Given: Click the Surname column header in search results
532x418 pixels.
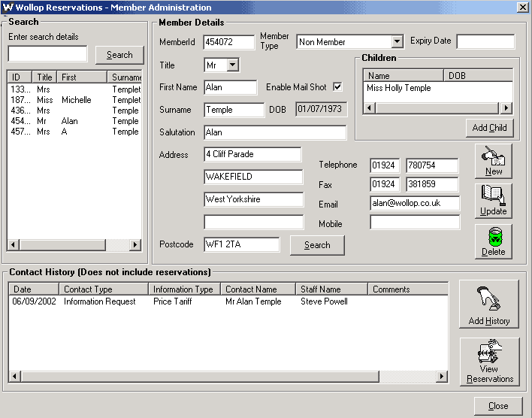Looking at the screenshot, I should (125, 77).
